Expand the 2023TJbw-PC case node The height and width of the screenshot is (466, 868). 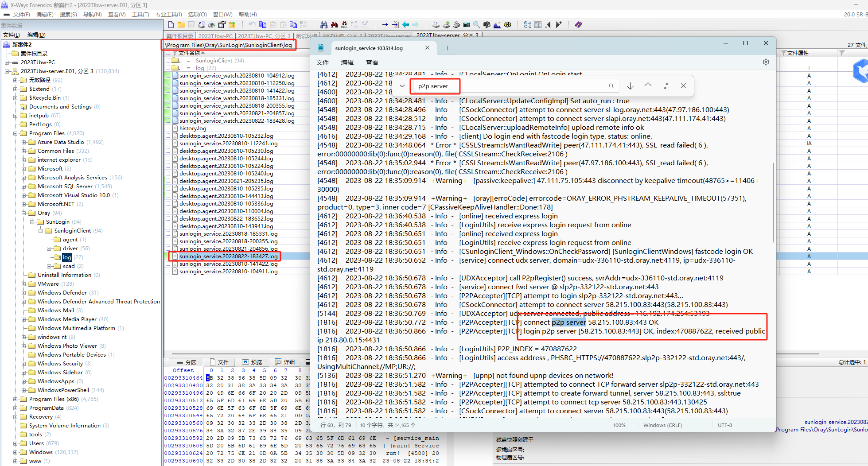click(7, 62)
